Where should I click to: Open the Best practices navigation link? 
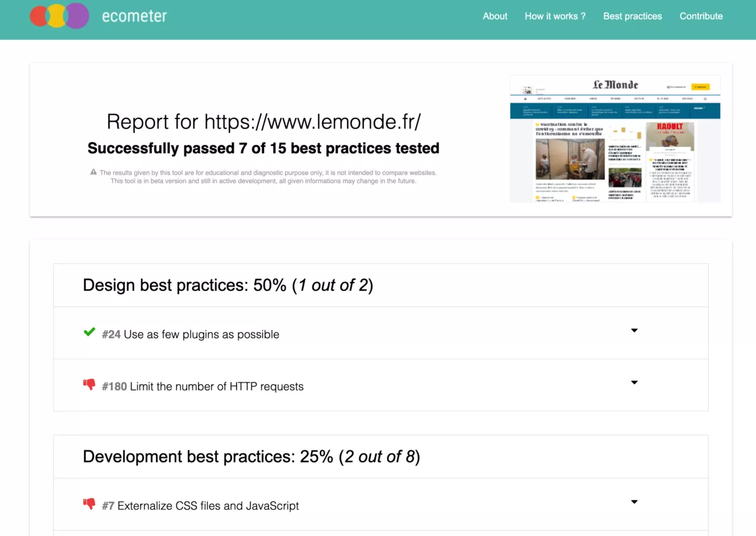(633, 16)
